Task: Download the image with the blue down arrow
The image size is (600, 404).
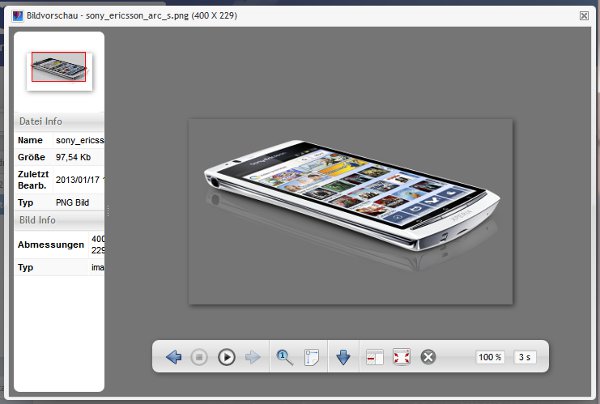Action: [x=343, y=357]
